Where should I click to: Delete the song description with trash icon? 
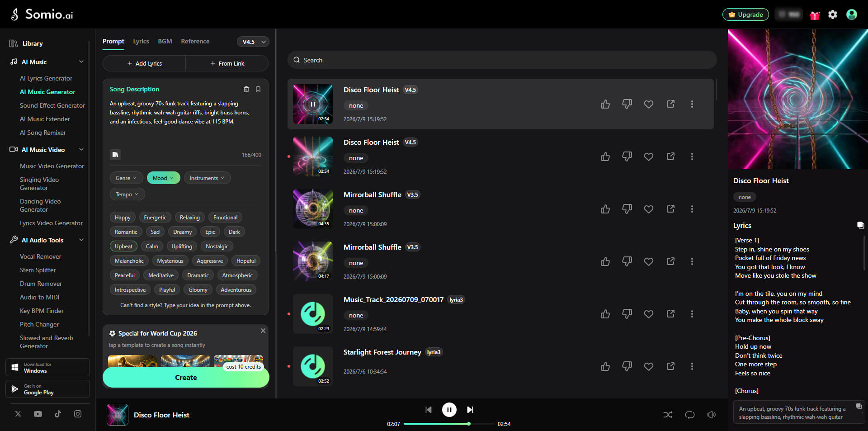coord(246,89)
